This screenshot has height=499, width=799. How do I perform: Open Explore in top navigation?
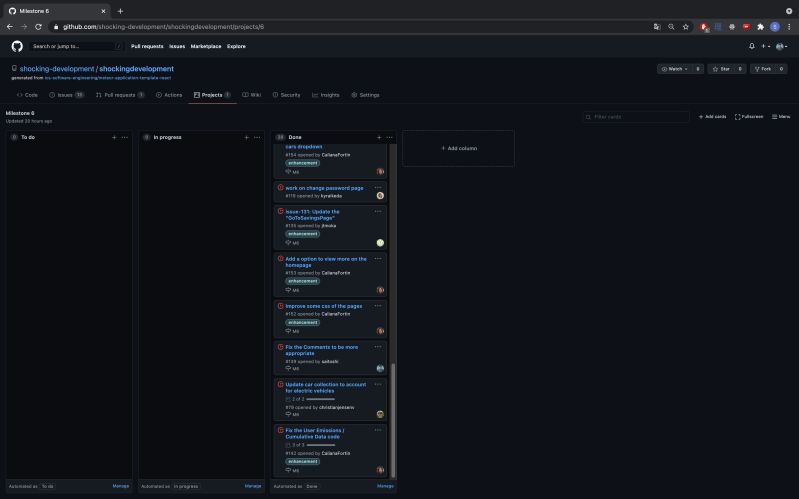tap(236, 46)
